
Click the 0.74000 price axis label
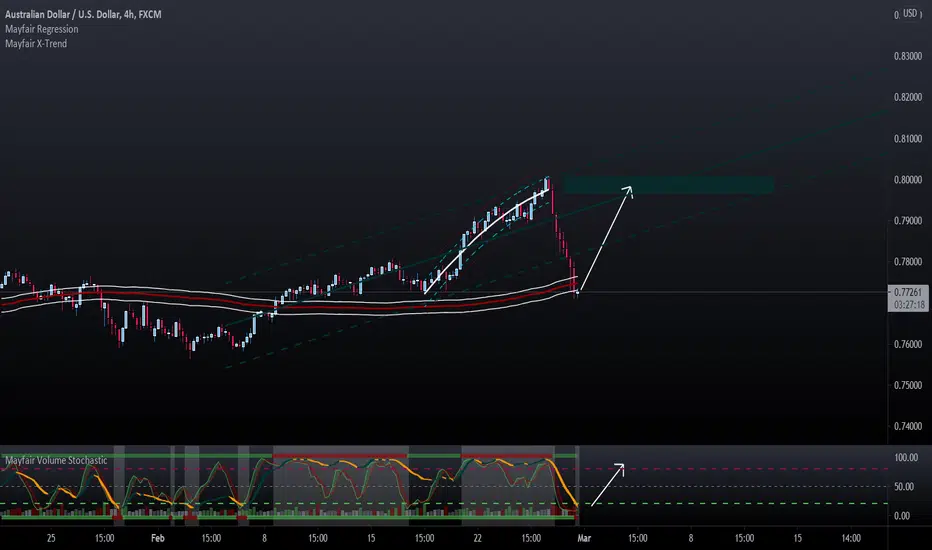[x=908, y=426]
